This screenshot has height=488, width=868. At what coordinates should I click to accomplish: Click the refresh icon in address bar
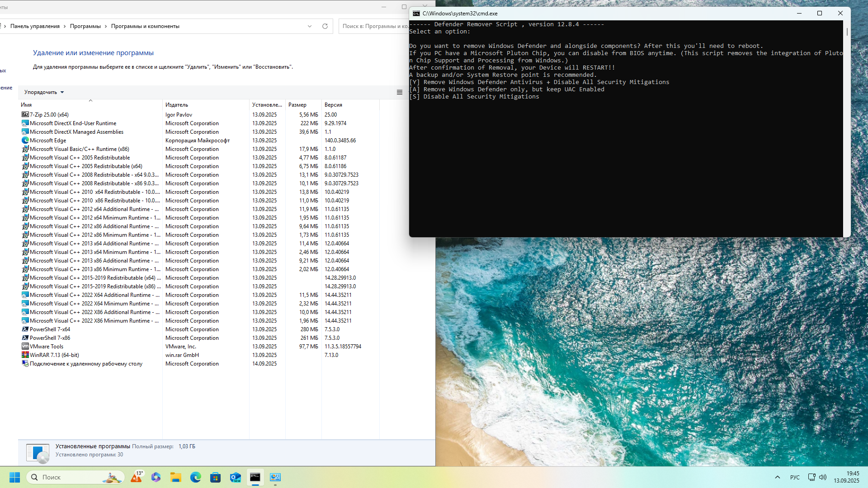(x=325, y=26)
